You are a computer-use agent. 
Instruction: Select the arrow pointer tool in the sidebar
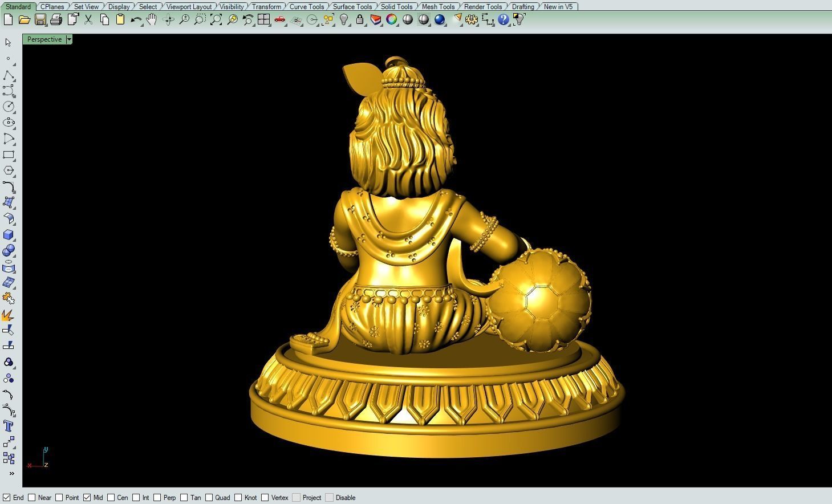[9, 43]
